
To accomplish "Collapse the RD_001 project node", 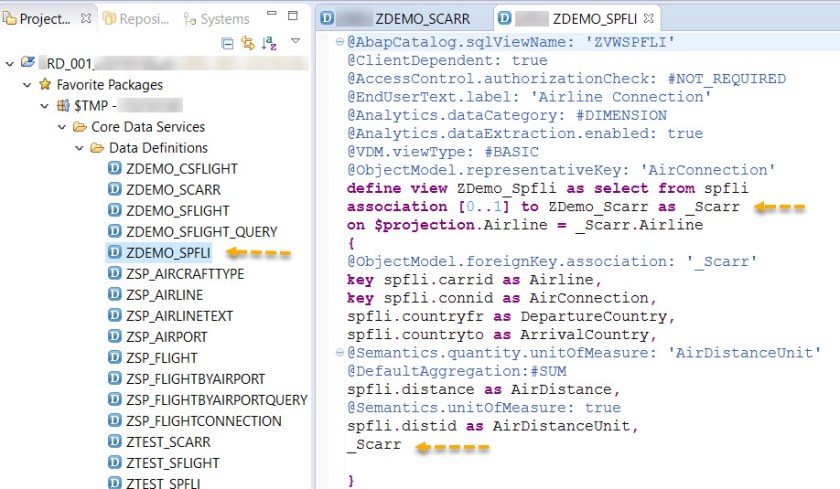I will tap(10, 64).
